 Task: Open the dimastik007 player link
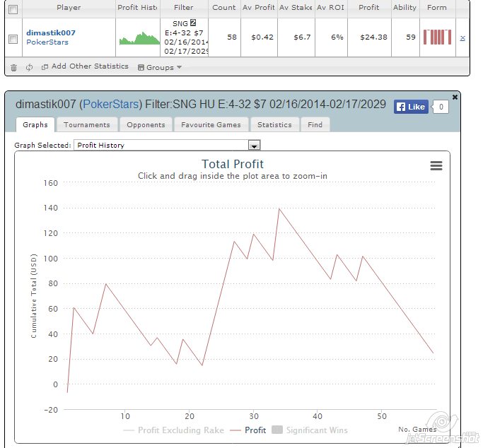coord(51,33)
